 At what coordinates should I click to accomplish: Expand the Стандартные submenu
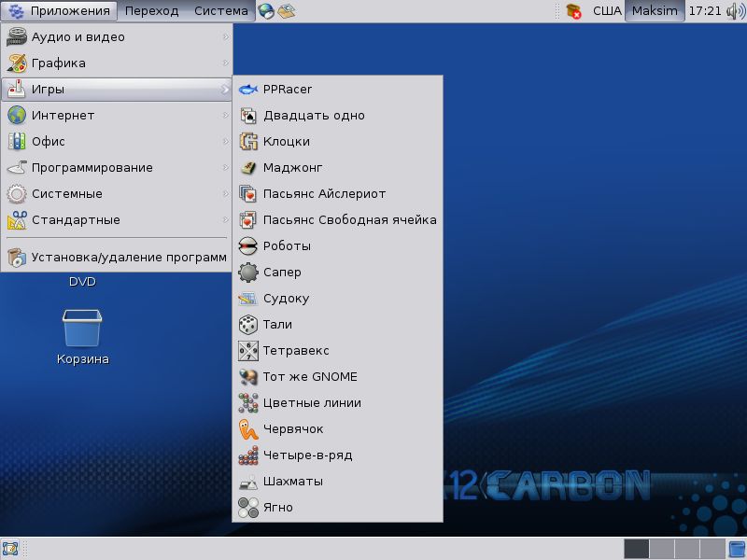tap(116, 220)
